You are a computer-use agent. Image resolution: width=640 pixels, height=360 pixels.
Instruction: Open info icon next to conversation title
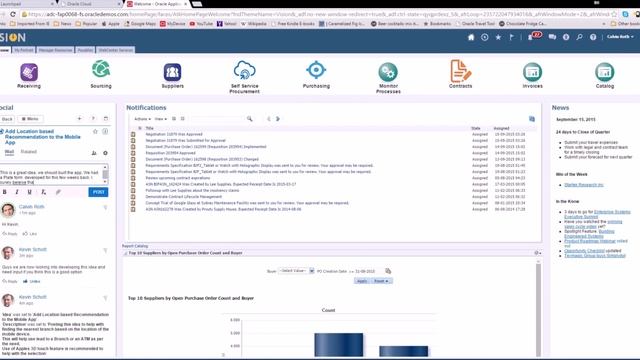[105, 131]
